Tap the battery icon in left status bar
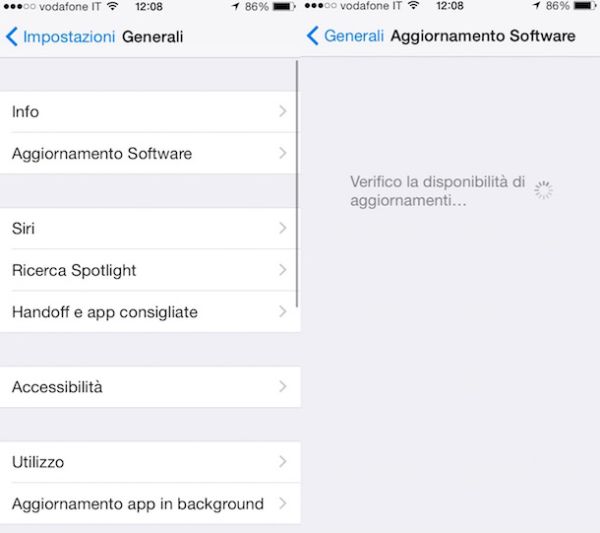 click(x=284, y=7)
